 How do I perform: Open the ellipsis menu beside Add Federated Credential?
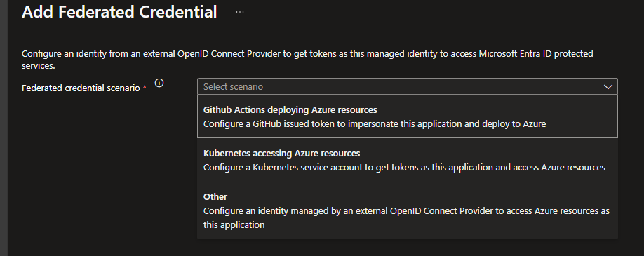[240, 12]
